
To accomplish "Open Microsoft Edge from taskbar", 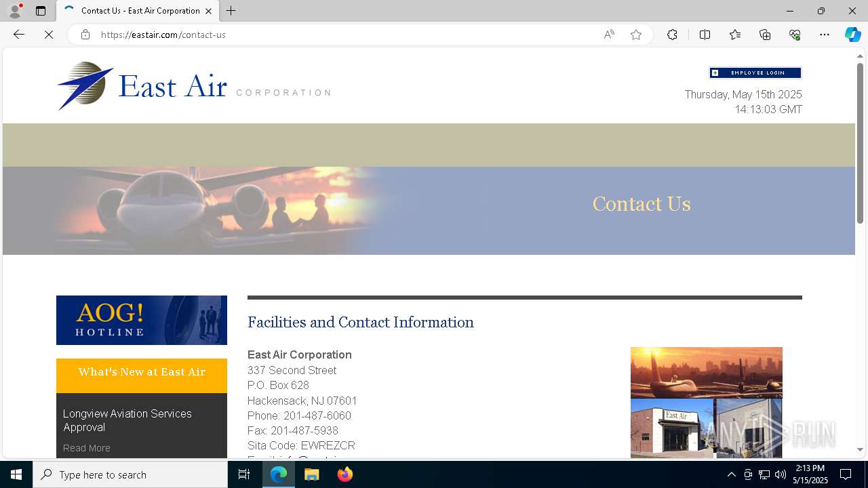I will (279, 474).
